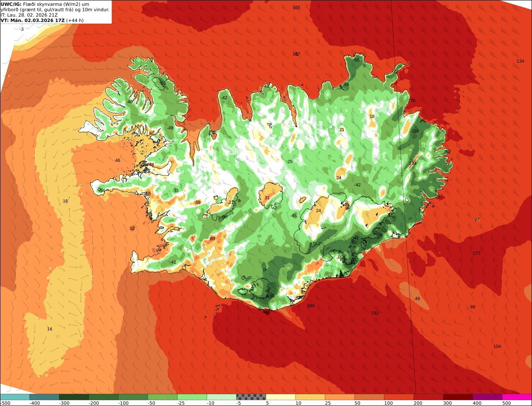Click the 167 flux value north of Iceland
The width and height of the screenshot is (532, 406).
click(x=296, y=54)
